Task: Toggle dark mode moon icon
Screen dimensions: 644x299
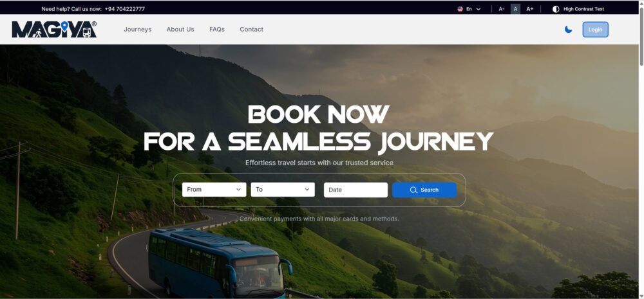Action: coord(568,30)
